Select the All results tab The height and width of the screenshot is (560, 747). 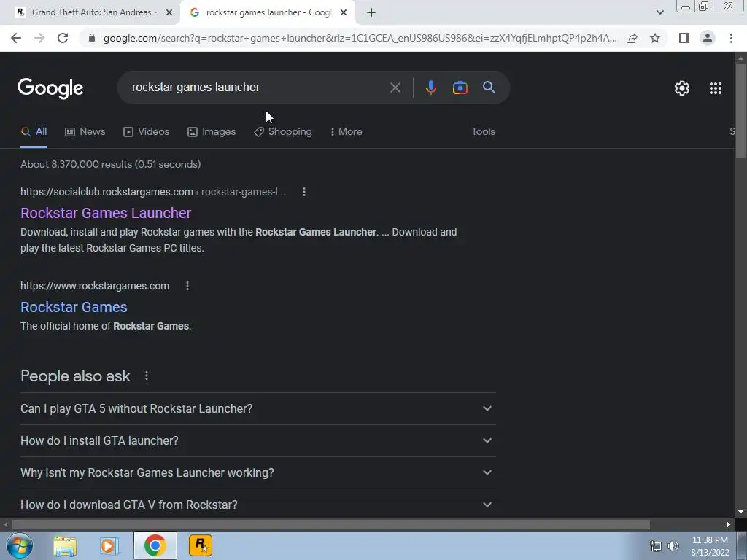34,132
